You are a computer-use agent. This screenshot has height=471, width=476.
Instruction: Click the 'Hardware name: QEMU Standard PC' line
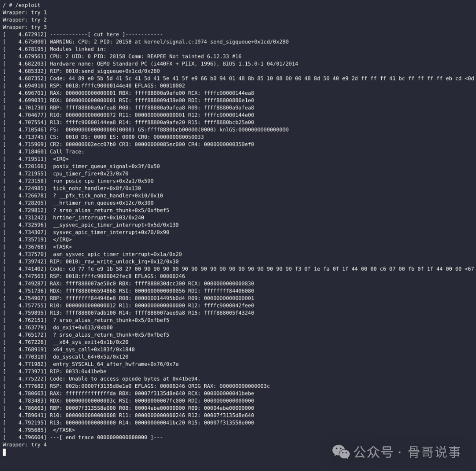151,64
